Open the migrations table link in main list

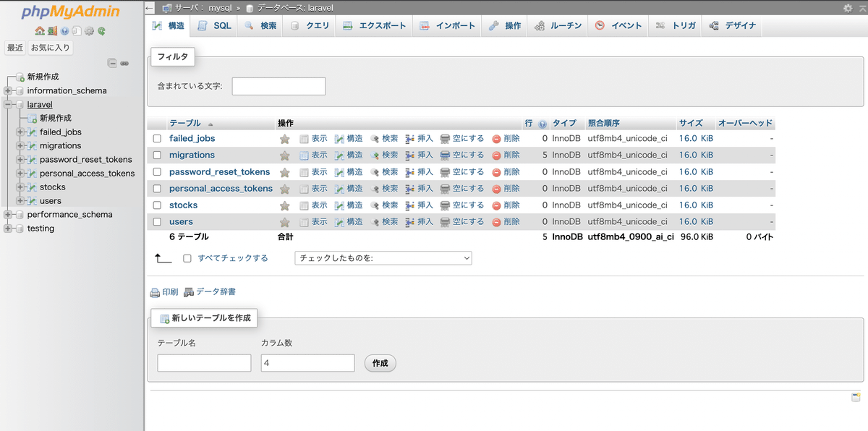[192, 155]
